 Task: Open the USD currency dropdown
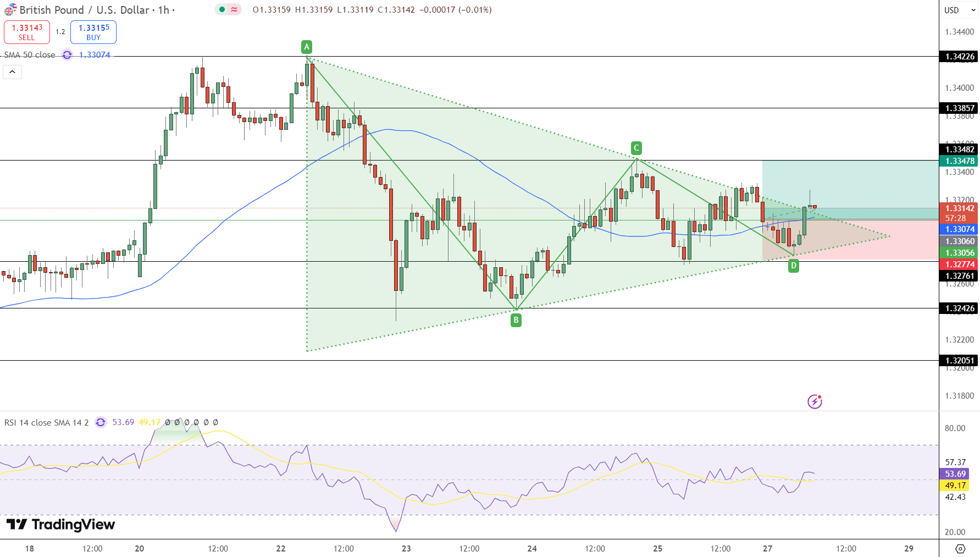(960, 10)
